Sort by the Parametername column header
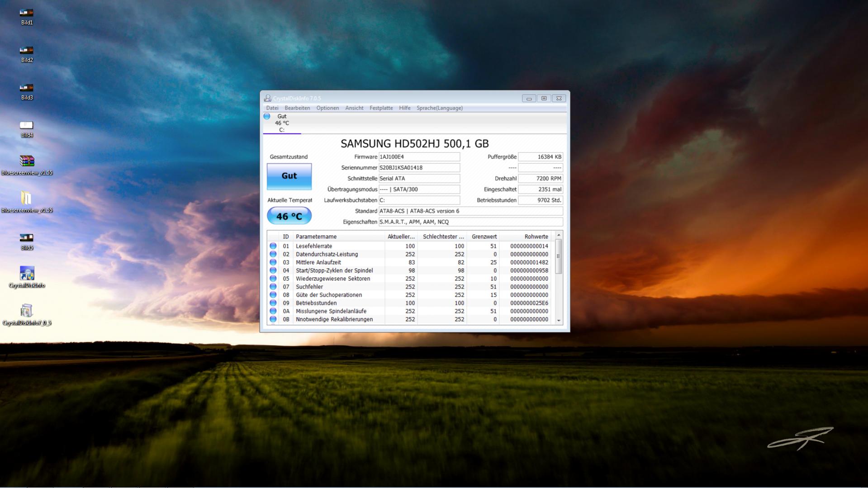 (x=339, y=237)
